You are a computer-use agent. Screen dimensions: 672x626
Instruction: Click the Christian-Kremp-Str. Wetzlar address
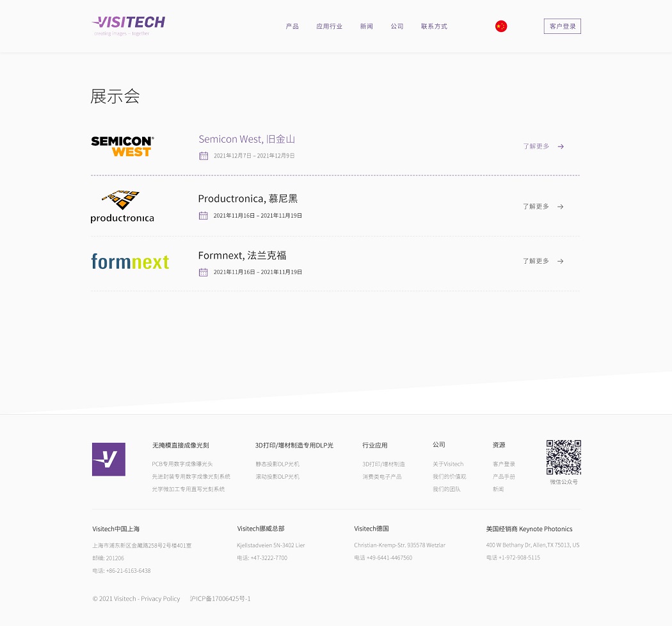point(399,545)
